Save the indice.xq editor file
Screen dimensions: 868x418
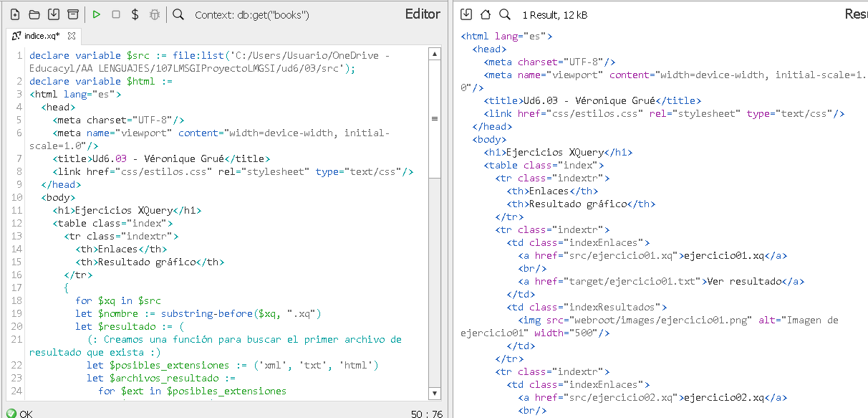(53, 14)
